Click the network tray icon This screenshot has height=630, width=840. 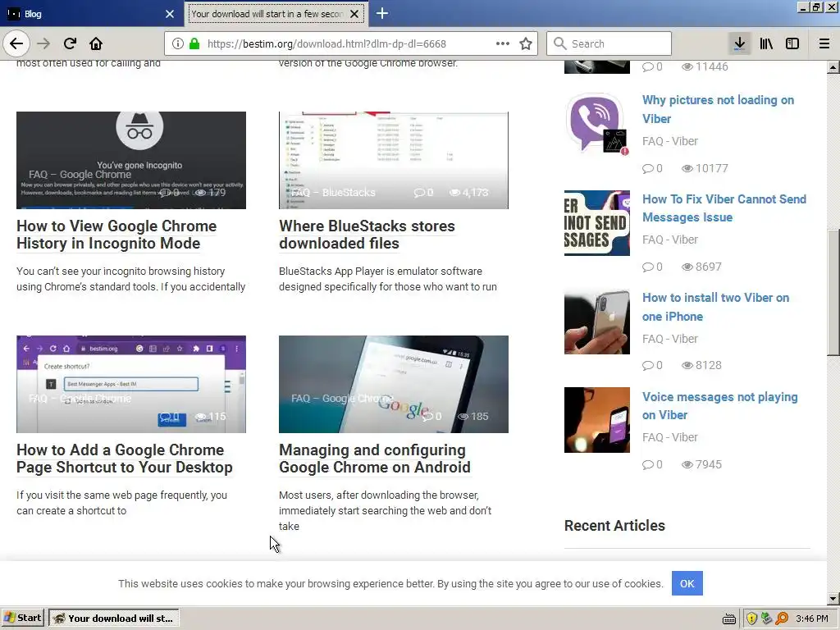pos(767,619)
